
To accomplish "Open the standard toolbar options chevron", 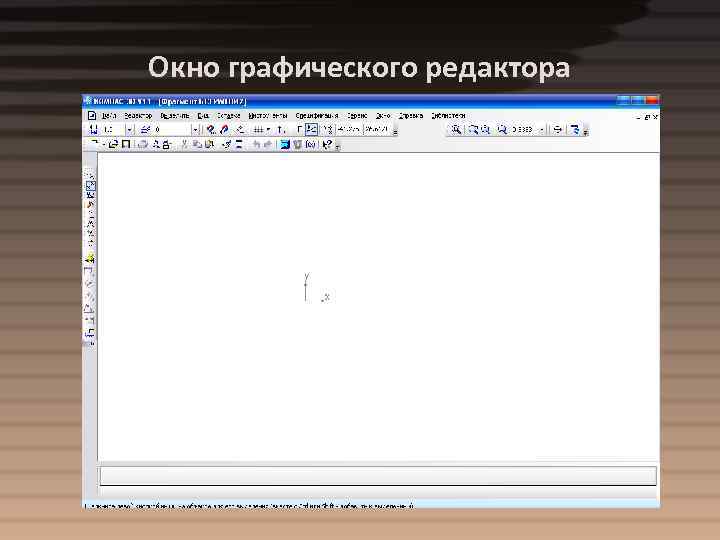I will 338,146.
